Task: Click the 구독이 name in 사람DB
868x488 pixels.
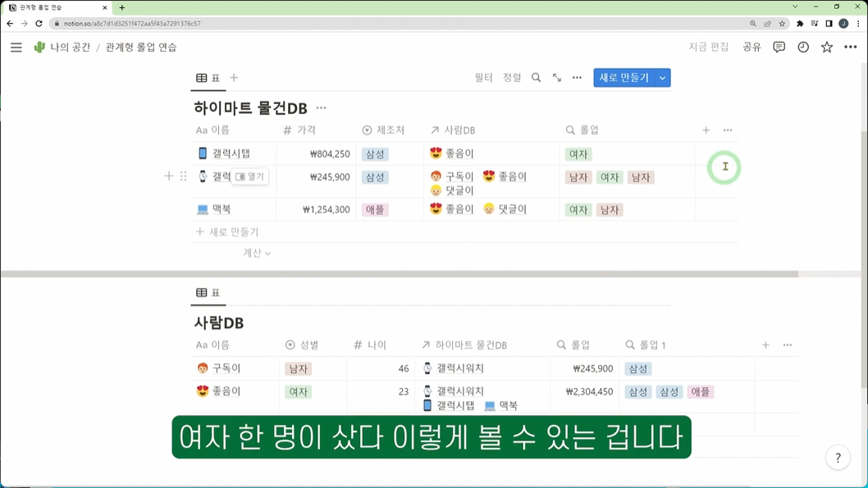Action: [226, 368]
